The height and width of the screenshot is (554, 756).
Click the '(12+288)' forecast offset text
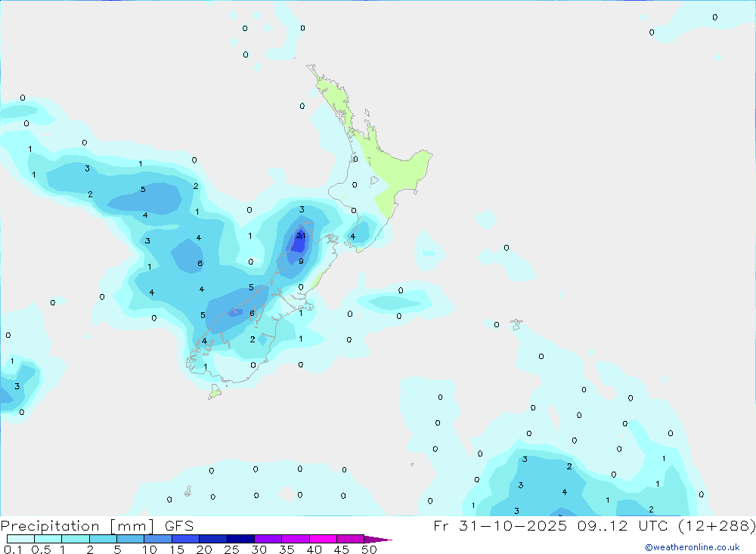coord(717,525)
